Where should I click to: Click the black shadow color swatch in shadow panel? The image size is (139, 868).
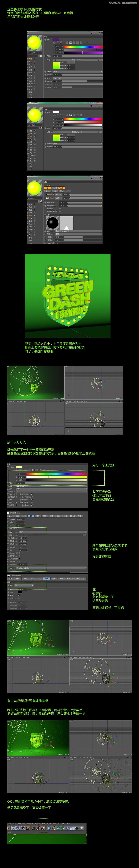coord(20,592)
